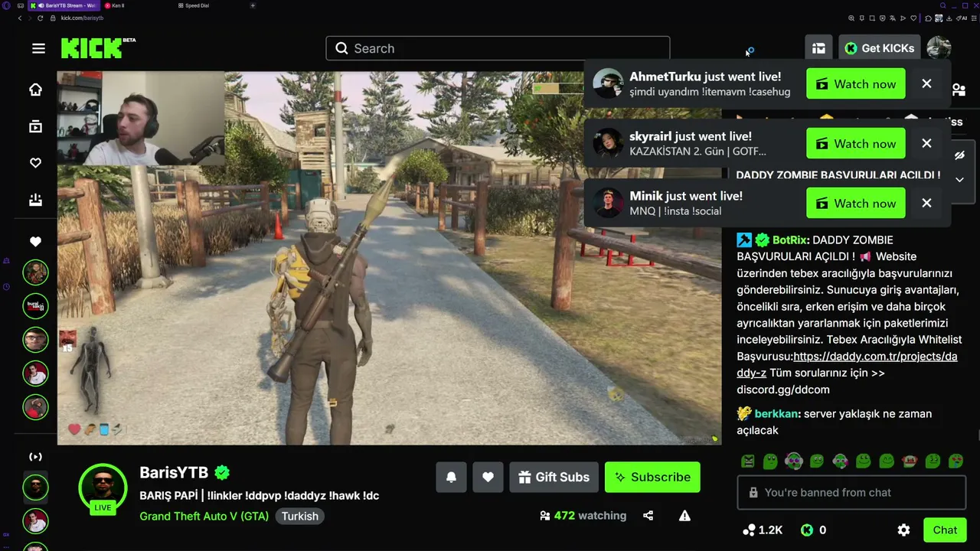The image size is (980, 551).
Task: Dismiss the AhmetTurku live notification
Action: tap(926, 84)
